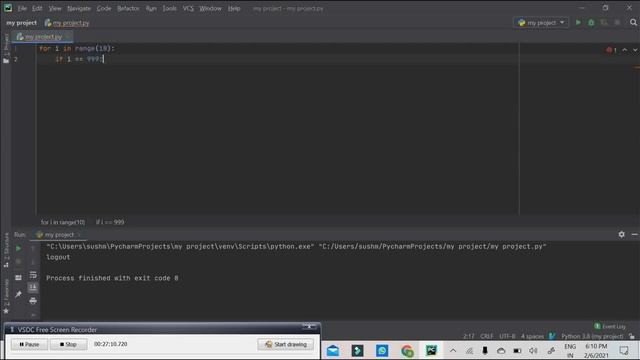
Task: Open the Mail app in taskbar
Action: pyautogui.click(x=333, y=351)
